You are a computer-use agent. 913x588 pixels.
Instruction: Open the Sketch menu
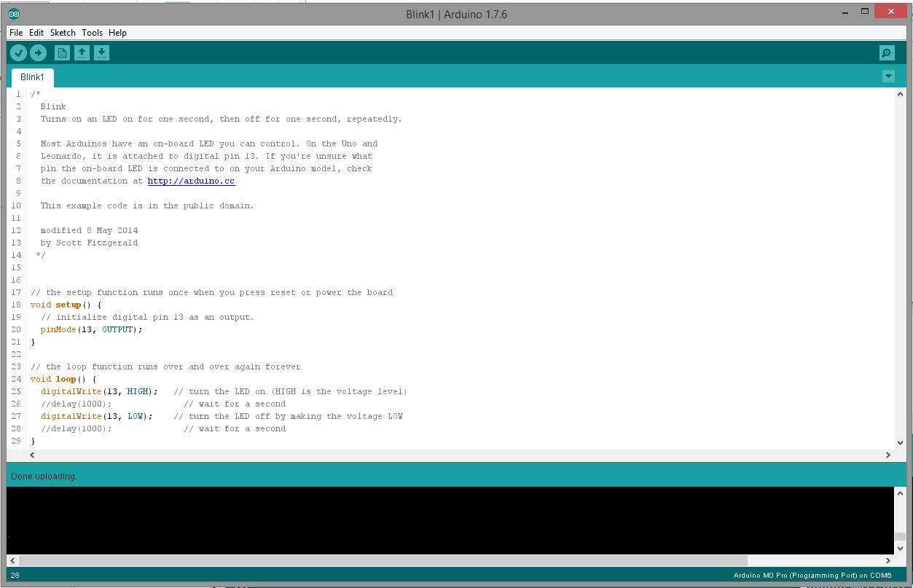click(63, 32)
